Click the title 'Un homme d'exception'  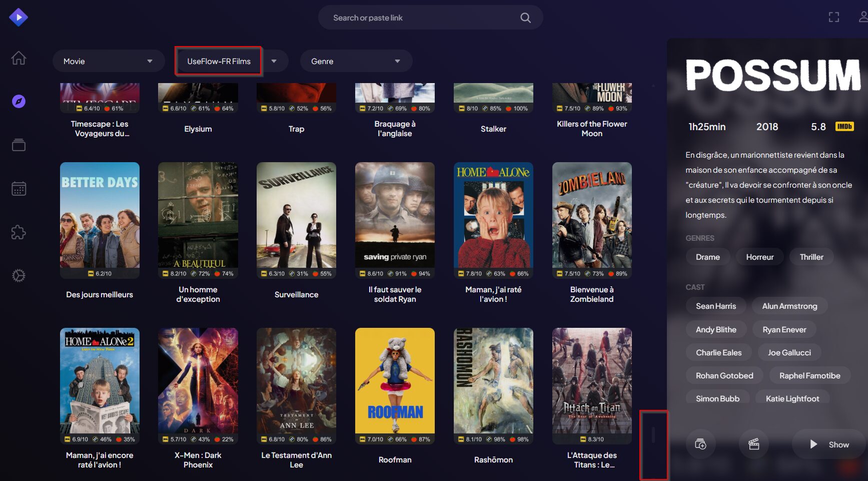pyautogui.click(x=198, y=294)
